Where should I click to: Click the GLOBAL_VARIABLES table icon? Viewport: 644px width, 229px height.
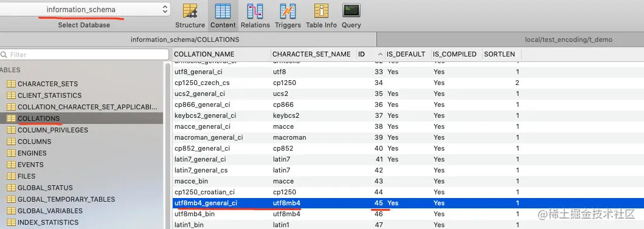pos(11,211)
